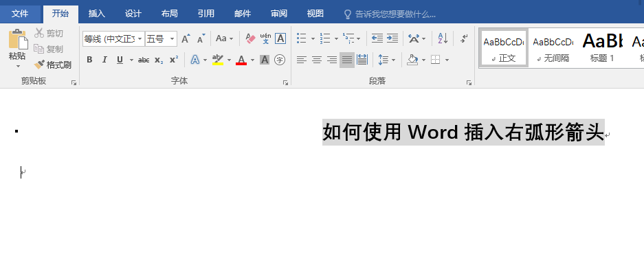Apply numbered list
This screenshot has height=263, width=644.
(325, 39)
